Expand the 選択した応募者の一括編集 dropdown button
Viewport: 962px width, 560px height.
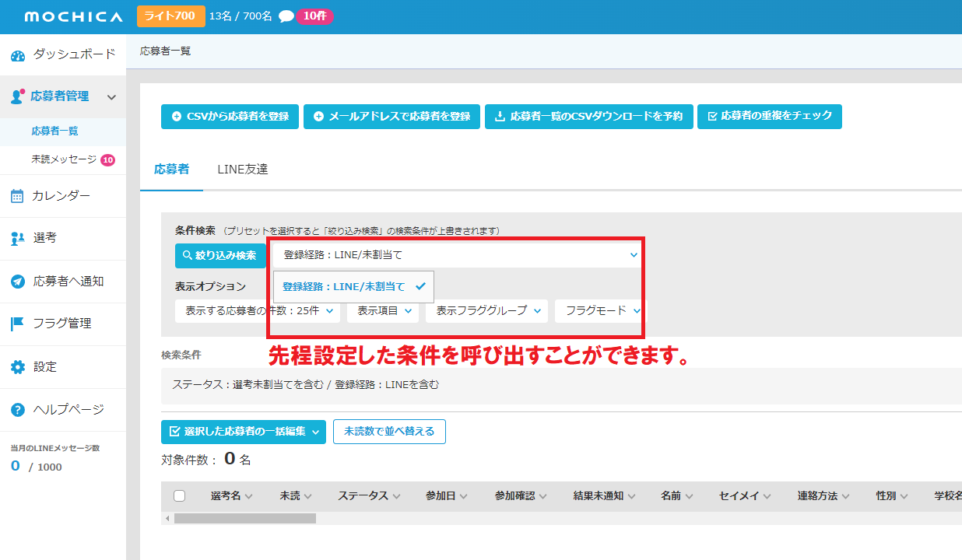coord(243,432)
